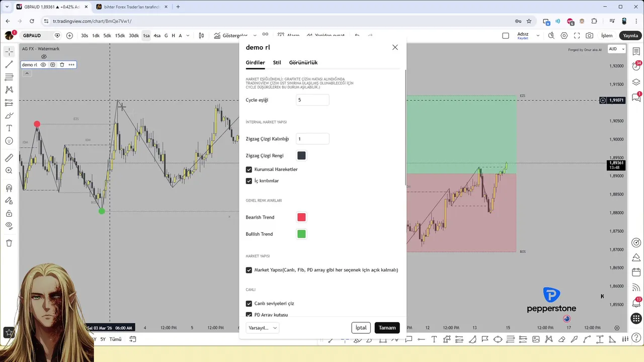644x362 pixels.
Task: Select the 4sa timeframe
Action: pos(157,36)
